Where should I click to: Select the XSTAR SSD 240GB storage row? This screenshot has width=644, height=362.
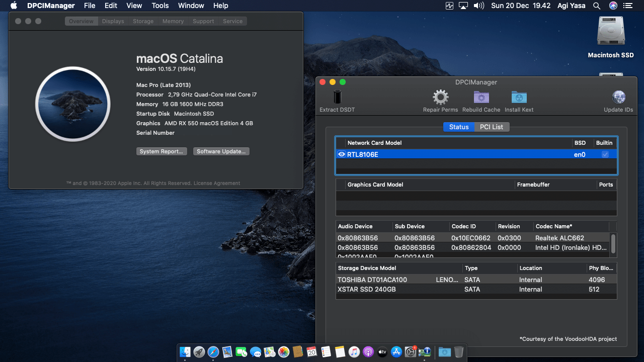pyautogui.click(x=476, y=289)
